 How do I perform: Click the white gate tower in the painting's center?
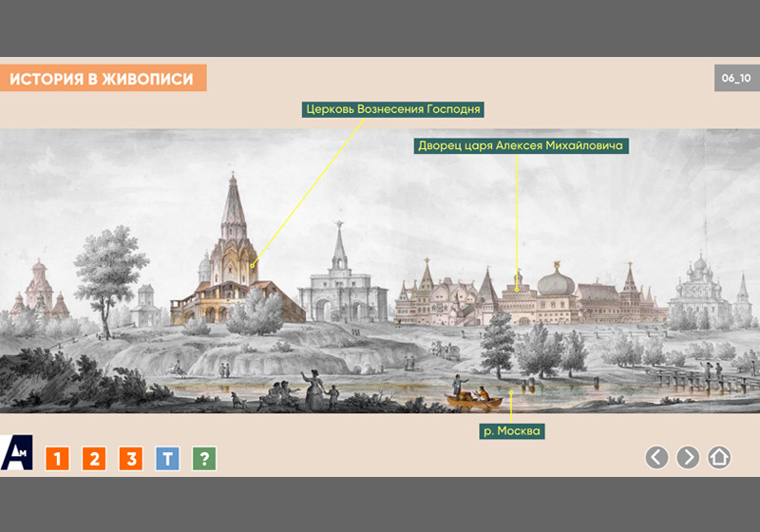point(341,280)
